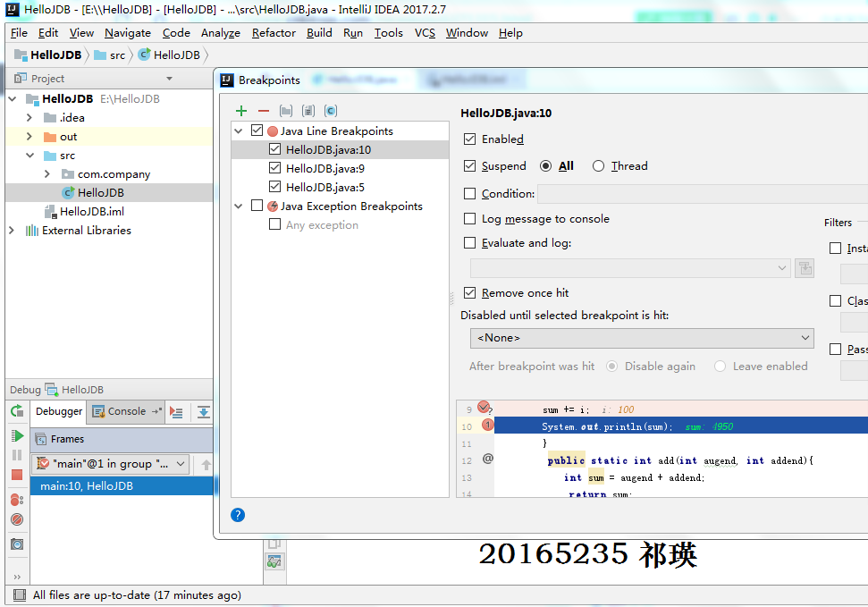Enable Any exception breakpoint checkbox
The width and height of the screenshot is (868, 607).
click(x=274, y=224)
